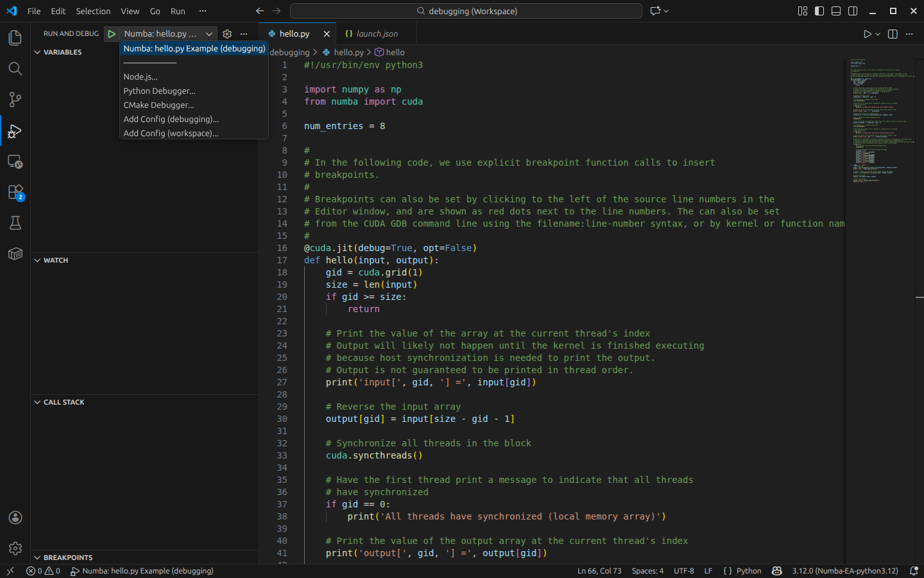
Task: Select the Testing flask icon
Action: click(15, 223)
